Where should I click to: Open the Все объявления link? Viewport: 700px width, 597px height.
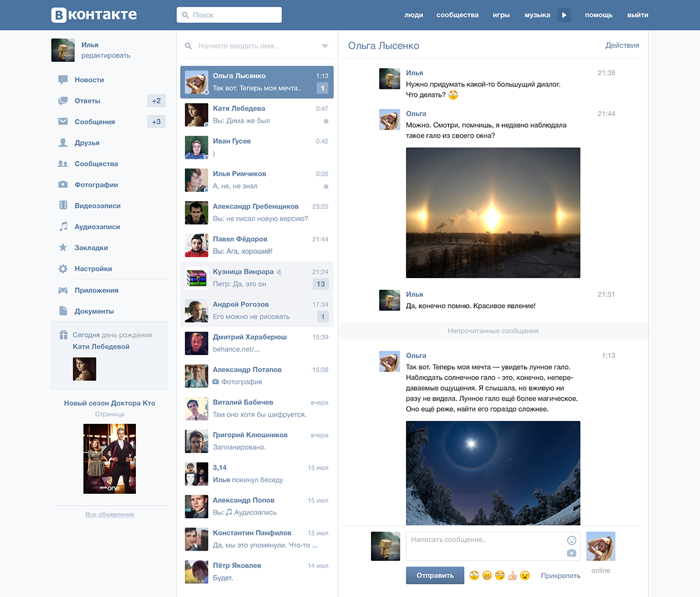(x=110, y=514)
